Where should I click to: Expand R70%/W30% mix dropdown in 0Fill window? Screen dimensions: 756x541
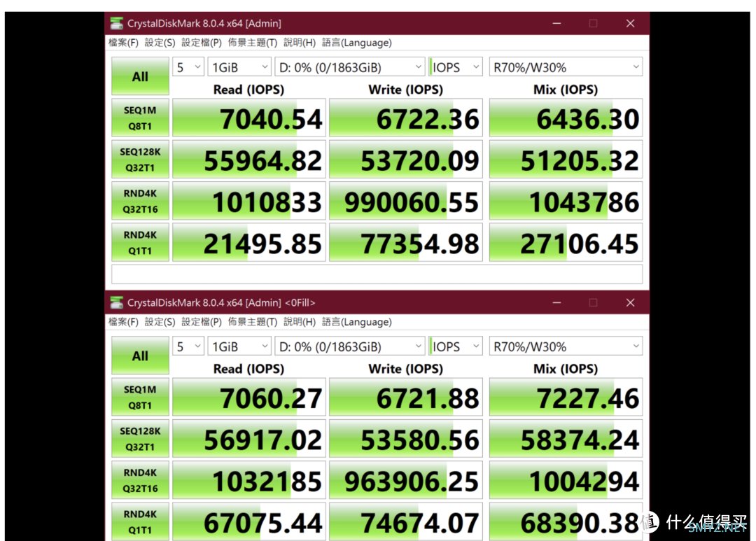[x=566, y=346]
